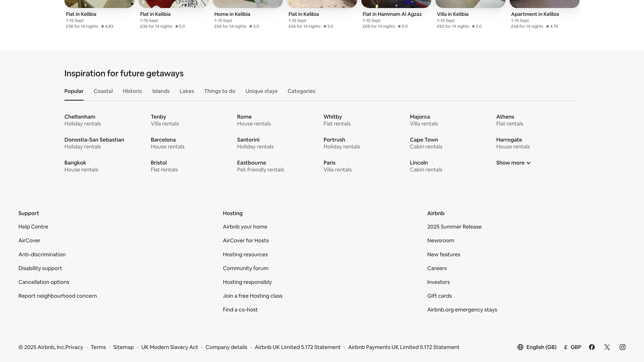The height and width of the screenshot is (362, 644).
Task: Open Airbnb's Facebook page icon
Action: [592, 347]
